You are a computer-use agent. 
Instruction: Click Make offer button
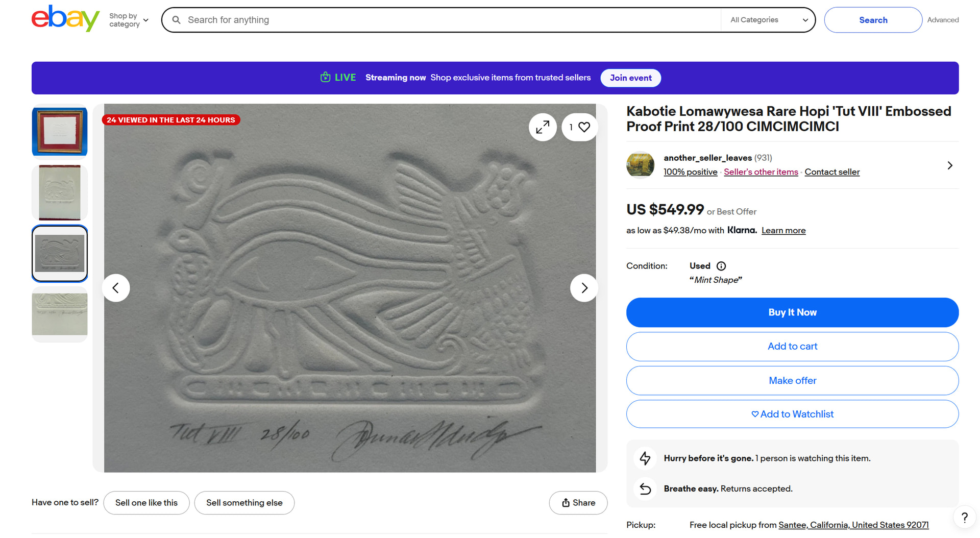tap(792, 380)
